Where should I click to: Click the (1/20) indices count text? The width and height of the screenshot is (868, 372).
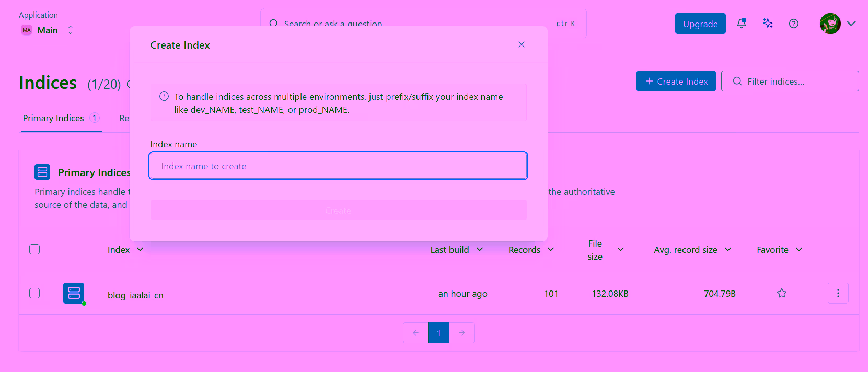pos(104,84)
